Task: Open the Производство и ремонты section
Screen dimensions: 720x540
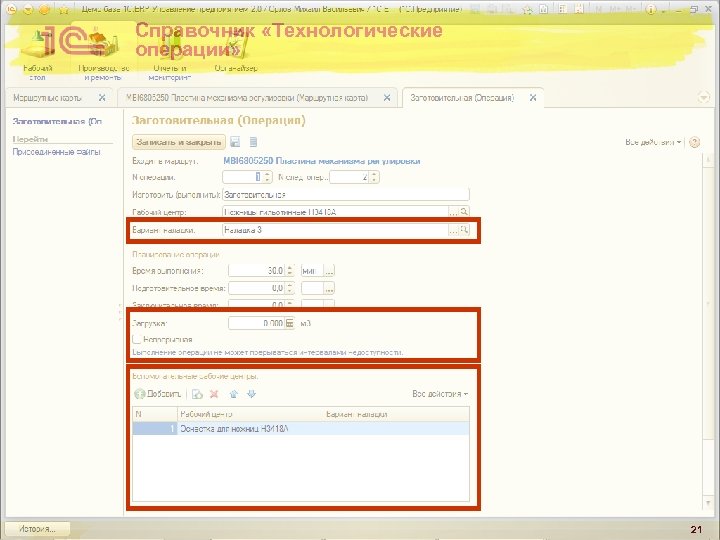Action: [x=104, y=54]
